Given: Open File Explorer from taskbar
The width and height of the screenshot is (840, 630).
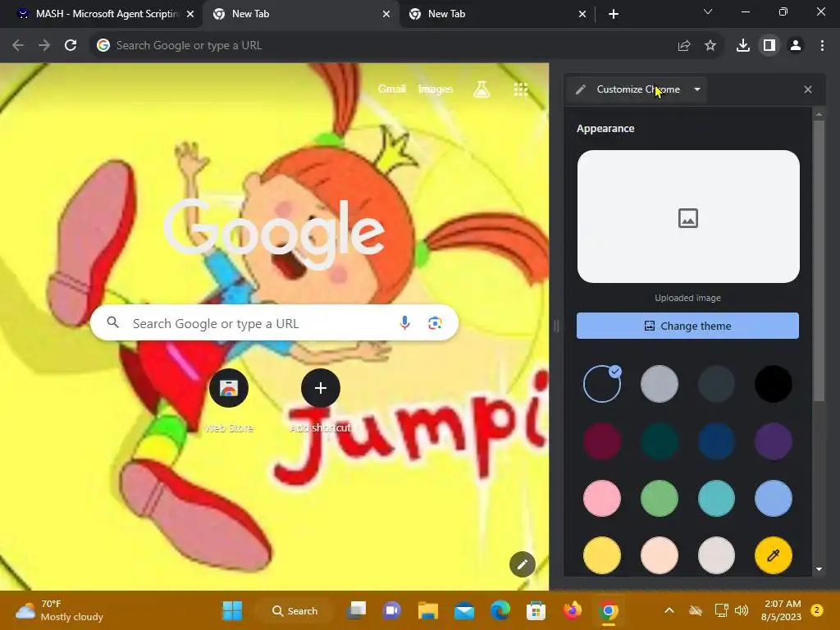Looking at the screenshot, I should pyautogui.click(x=428, y=610).
